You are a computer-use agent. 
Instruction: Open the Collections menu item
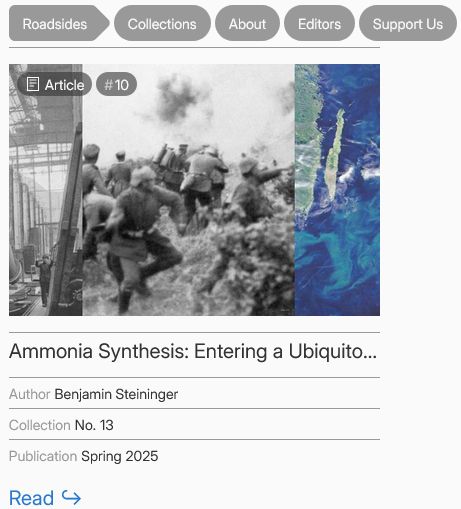(x=162, y=23)
